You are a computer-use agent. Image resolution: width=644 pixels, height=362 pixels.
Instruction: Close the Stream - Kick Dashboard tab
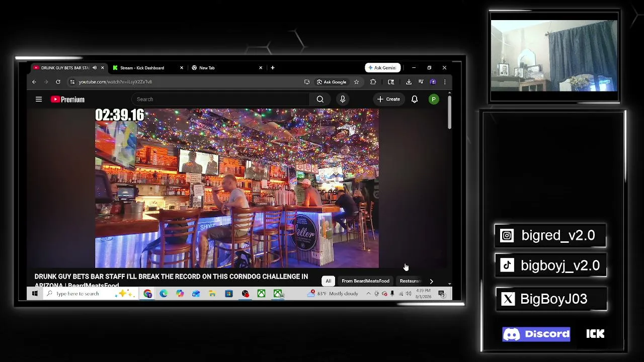click(182, 68)
